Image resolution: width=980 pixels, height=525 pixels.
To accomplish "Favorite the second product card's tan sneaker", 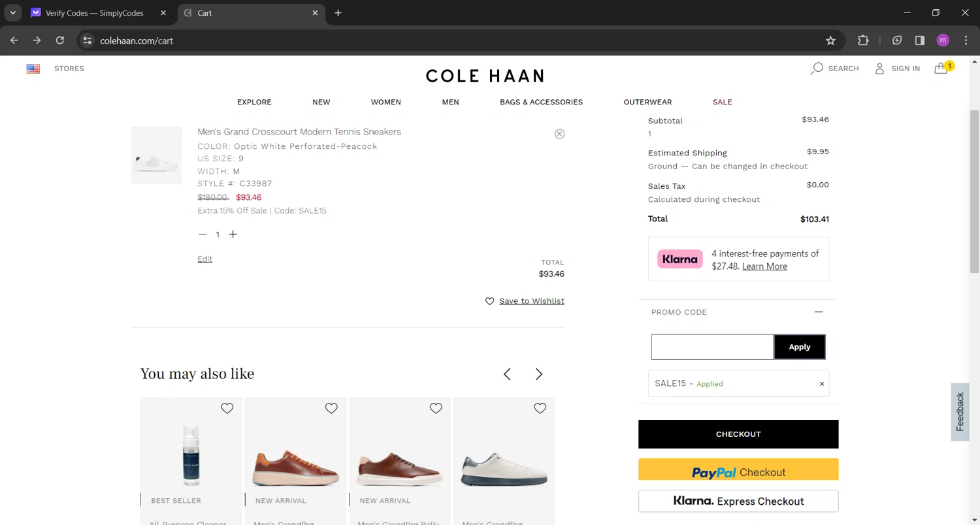I will coord(331,408).
